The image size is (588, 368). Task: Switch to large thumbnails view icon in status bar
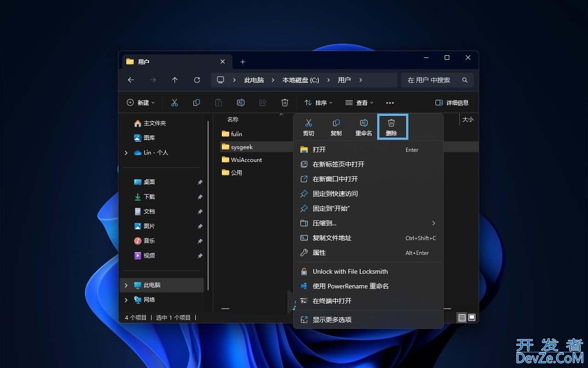click(472, 317)
